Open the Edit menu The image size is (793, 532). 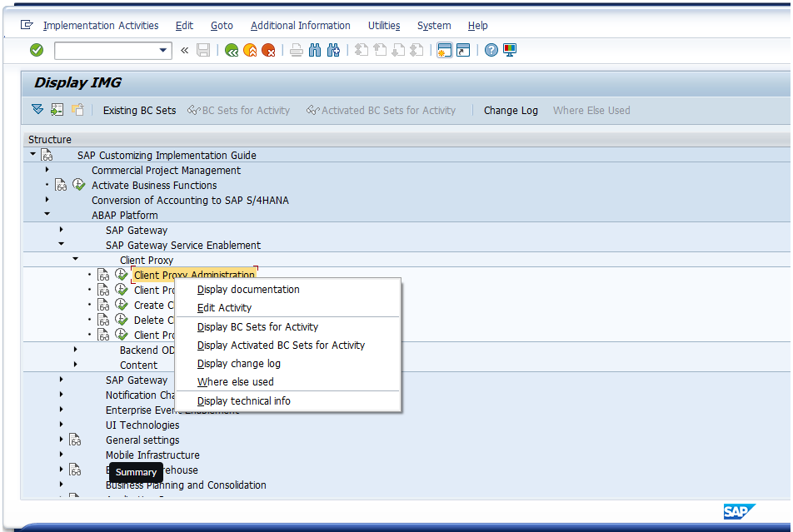tap(184, 25)
